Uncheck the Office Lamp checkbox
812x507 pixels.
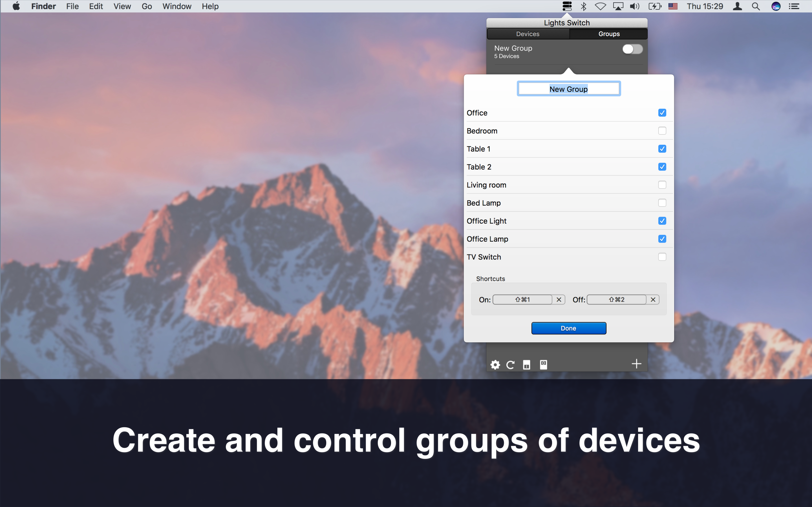point(662,239)
